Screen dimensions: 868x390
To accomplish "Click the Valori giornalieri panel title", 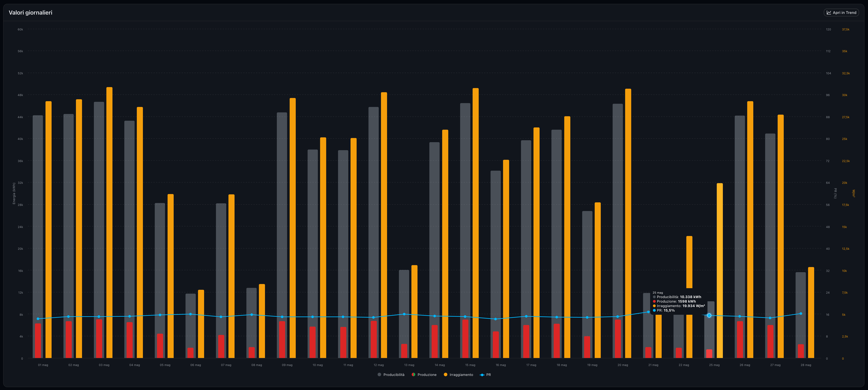I will [30, 12].
